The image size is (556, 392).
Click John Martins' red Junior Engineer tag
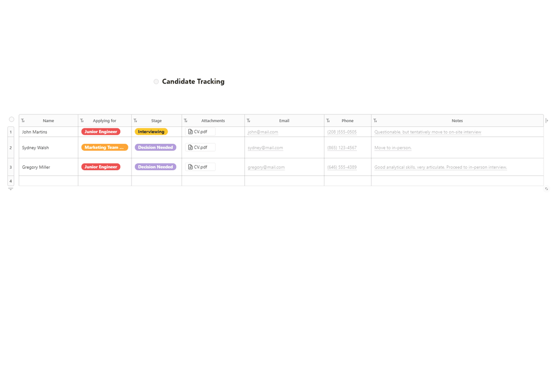click(101, 132)
